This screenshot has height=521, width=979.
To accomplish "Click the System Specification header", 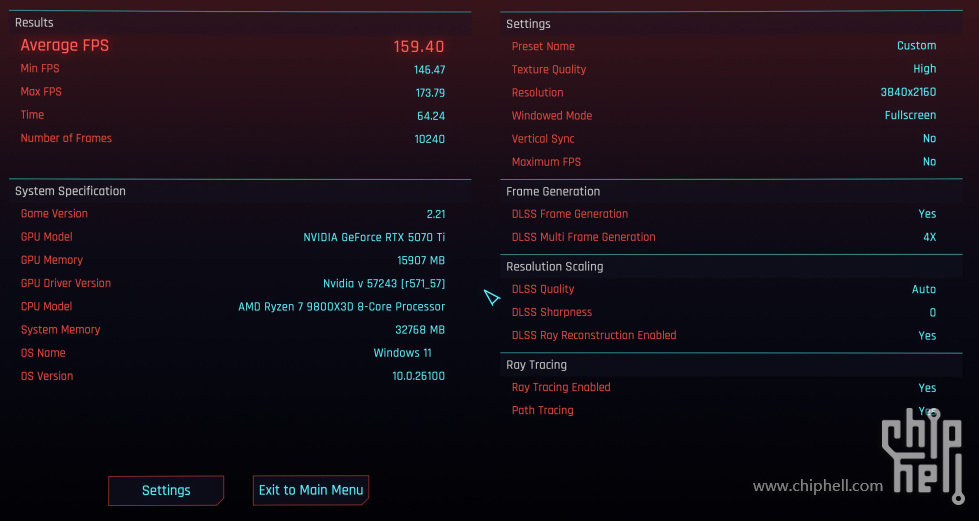I will (71, 191).
